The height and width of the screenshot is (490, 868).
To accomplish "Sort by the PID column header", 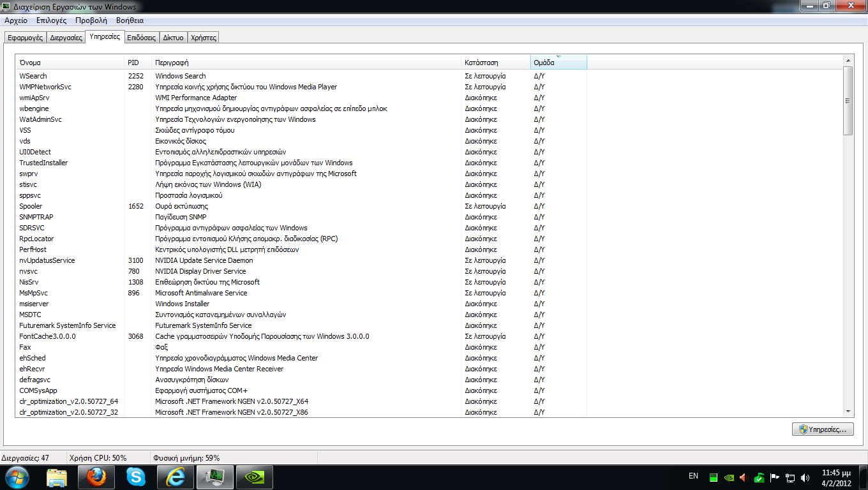I will 138,63.
